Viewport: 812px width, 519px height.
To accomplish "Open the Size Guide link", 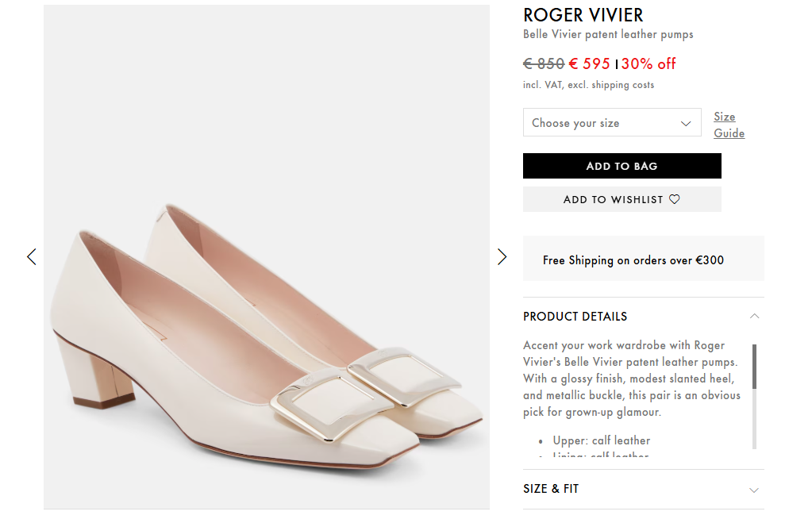I will 729,125.
